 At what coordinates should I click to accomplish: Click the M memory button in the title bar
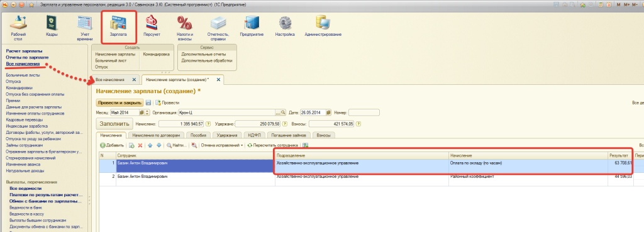(x=619, y=4)
